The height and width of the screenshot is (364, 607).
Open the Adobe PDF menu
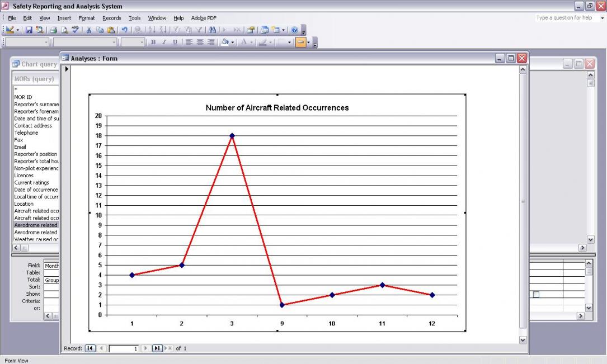[x=204, y=18]
